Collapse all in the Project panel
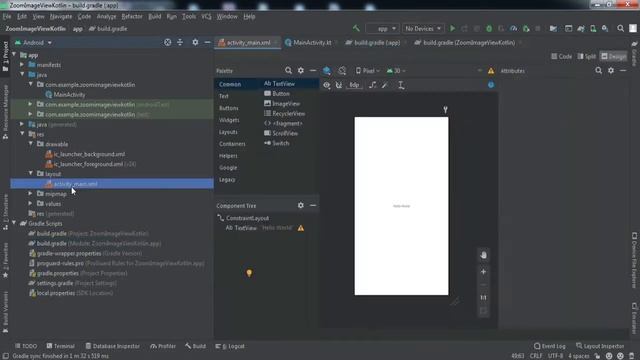The image size is (640, 360). 180,42
